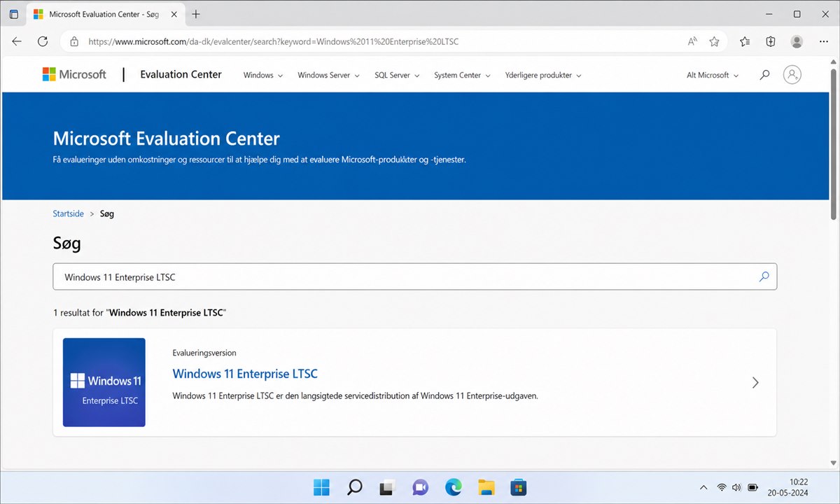Open the clock showing 10:22
Image resolution: width=840 pixels, height=504 pixels.
pyautogui.click(x=799, y=482)
